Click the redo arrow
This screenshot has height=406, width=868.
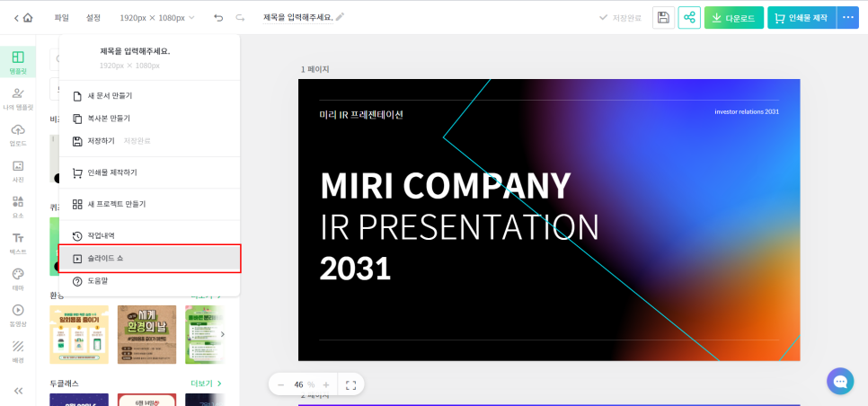pos(240,18)
